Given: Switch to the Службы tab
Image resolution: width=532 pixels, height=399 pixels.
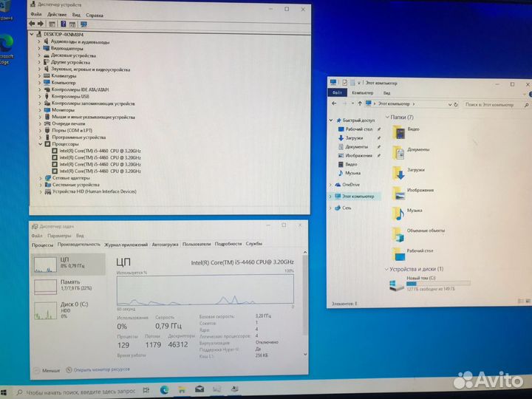Looking at the screenshot, I should pos(253,244).
